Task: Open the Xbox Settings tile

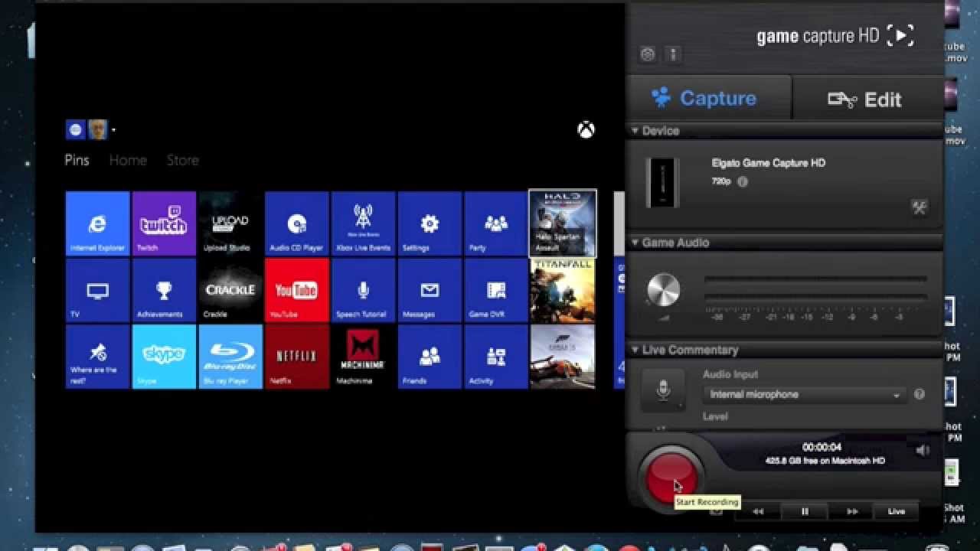Action: 430,223
